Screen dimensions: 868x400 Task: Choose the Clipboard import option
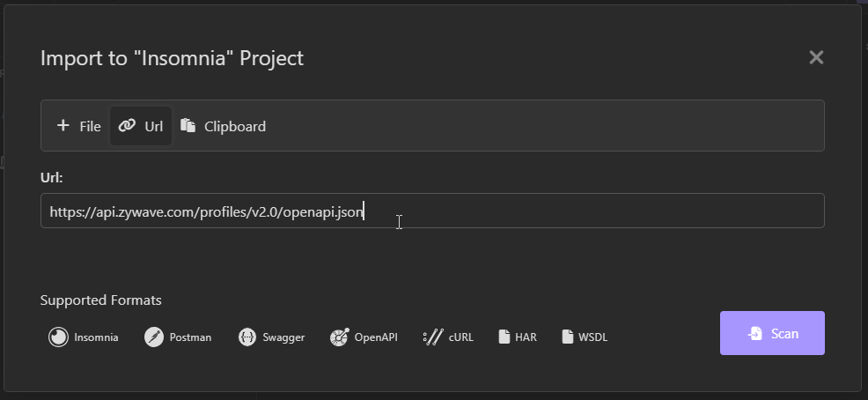(x=223, y=126)
